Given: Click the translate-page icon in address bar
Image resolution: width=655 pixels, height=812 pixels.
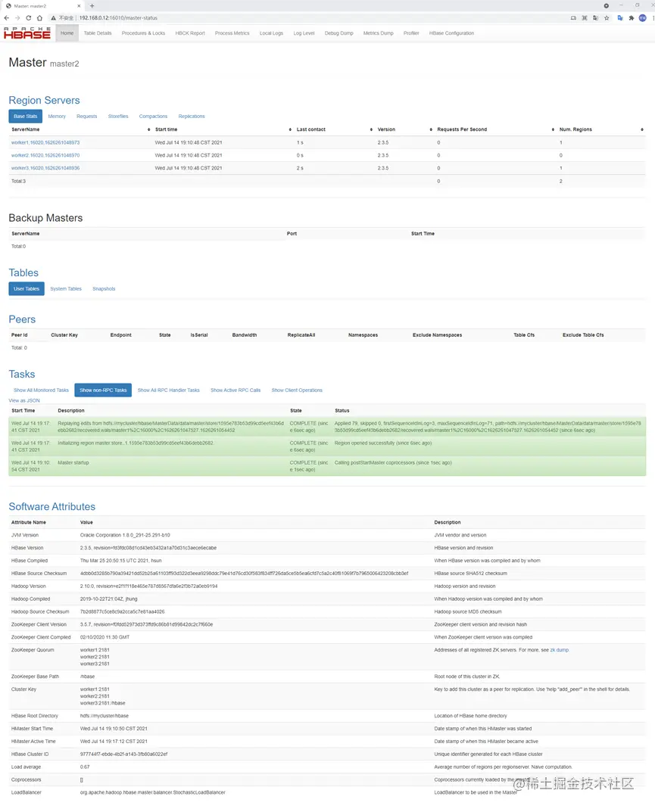Looking at the screenshot, I should 595,17.
